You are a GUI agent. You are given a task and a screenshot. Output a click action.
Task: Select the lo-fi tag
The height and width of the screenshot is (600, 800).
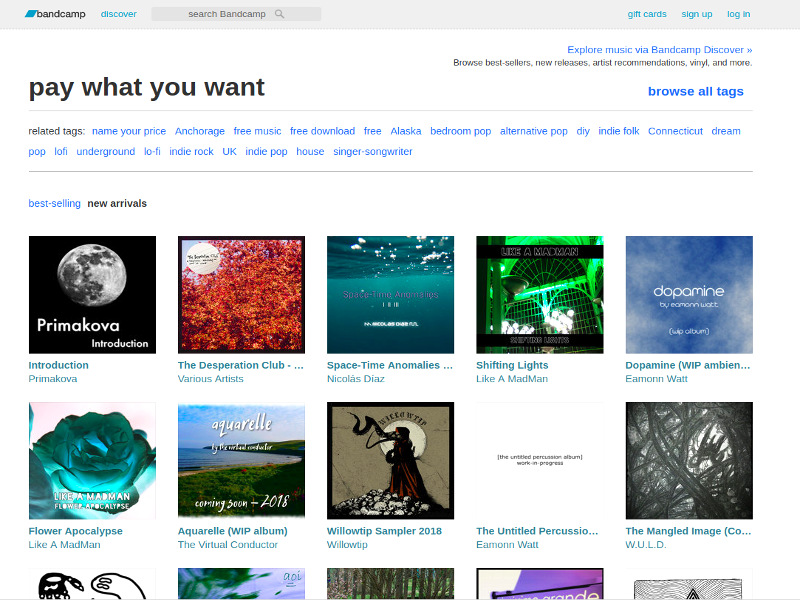point(152,152)
